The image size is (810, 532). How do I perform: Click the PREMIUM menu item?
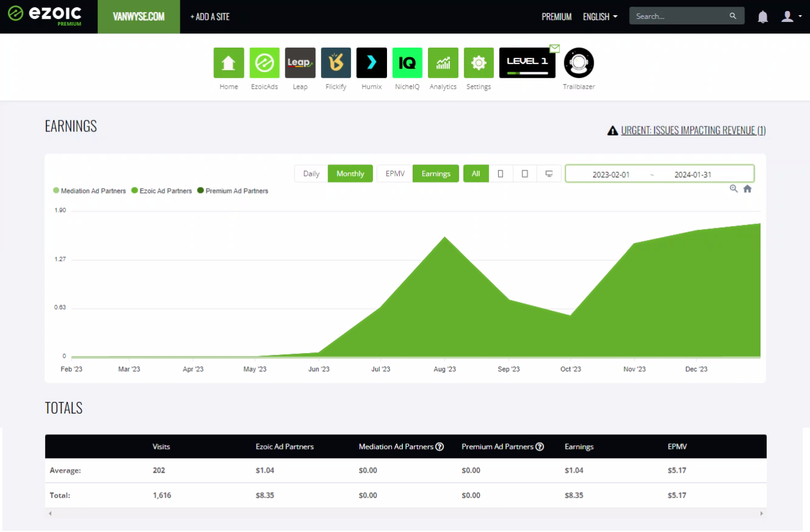click(556, 17)
